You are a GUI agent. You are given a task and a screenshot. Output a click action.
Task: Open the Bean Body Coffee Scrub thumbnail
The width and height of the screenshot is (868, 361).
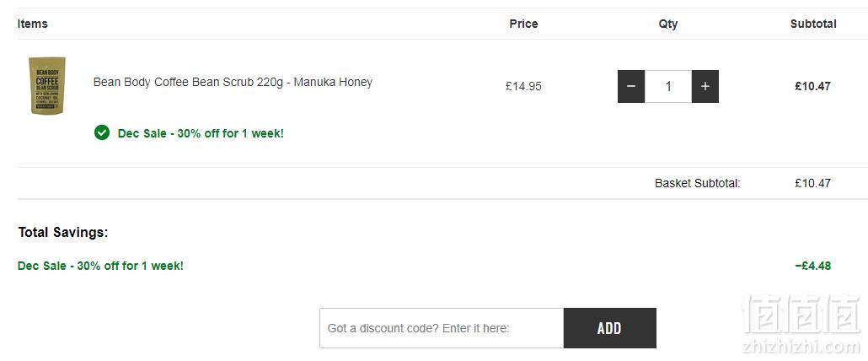pyautogui.click(x=47, y=86)
